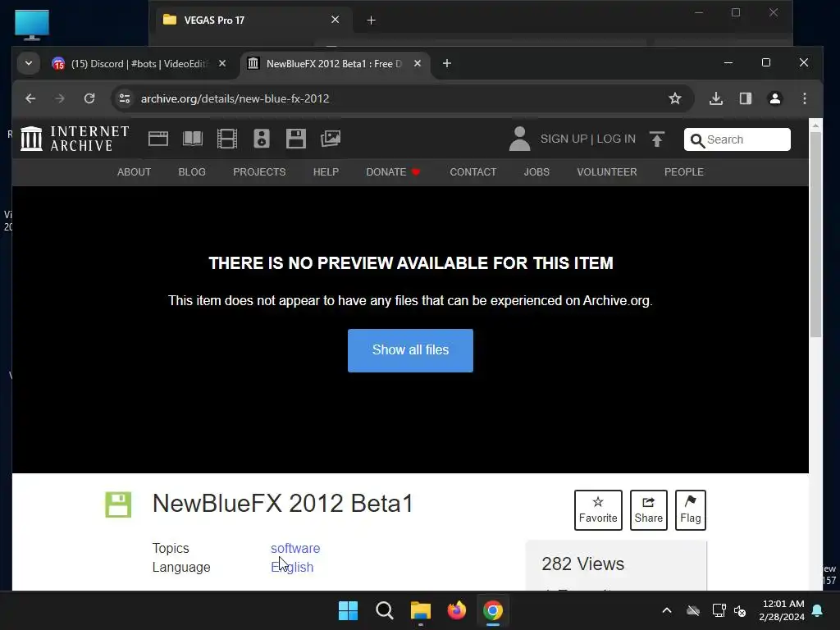
Task: Click the Share button
Action: pos(648,510)
